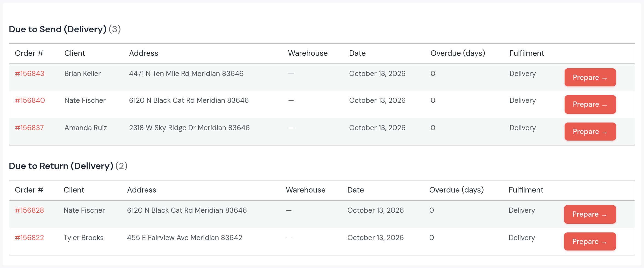Click Prepare for Tyler Brooks return

pos(590,241)
